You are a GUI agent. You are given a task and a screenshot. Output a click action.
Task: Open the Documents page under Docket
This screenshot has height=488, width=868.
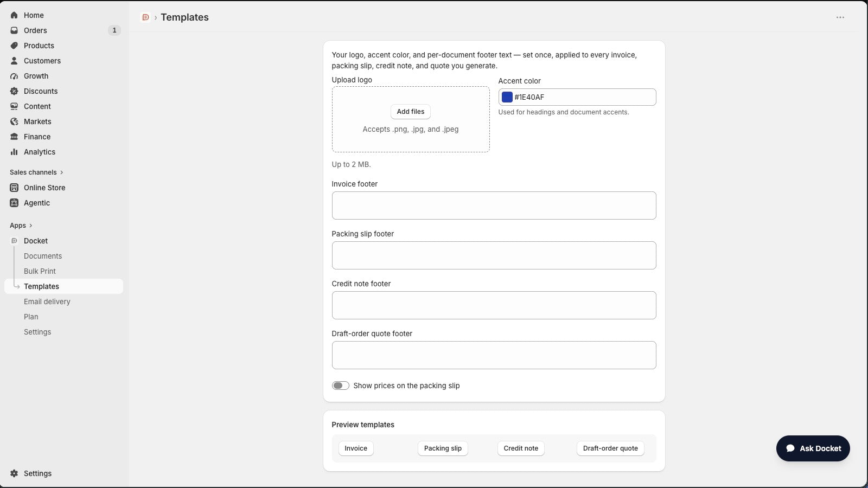click(x=43, y=256)
